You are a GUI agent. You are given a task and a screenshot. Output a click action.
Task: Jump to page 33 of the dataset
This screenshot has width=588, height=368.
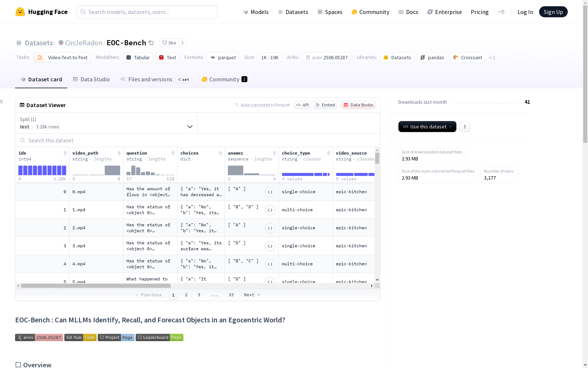tap(231, 295)
